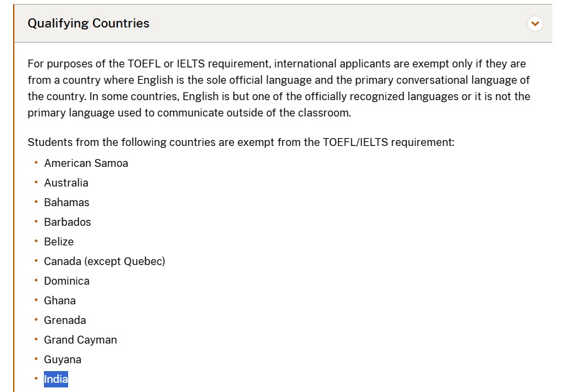568x392 pixels.
Task: Click the "Students from the following countries" sentence
Action: click(x=240, y=142)
